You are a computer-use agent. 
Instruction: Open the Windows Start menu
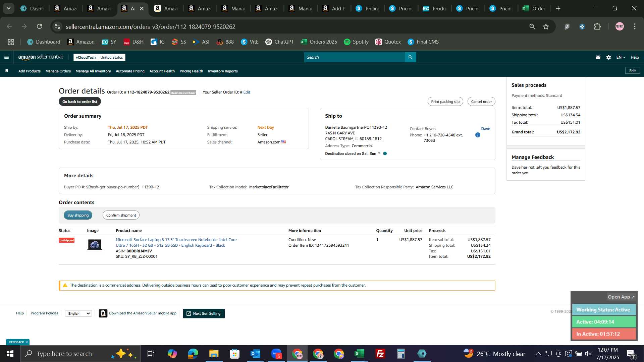(10, 354)
